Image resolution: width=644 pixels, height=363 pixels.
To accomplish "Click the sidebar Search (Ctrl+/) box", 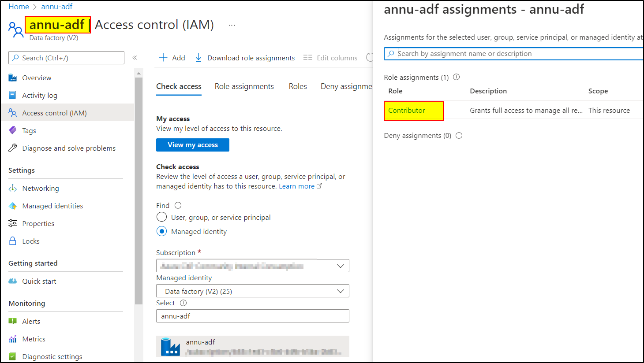I will click(66, 58).
